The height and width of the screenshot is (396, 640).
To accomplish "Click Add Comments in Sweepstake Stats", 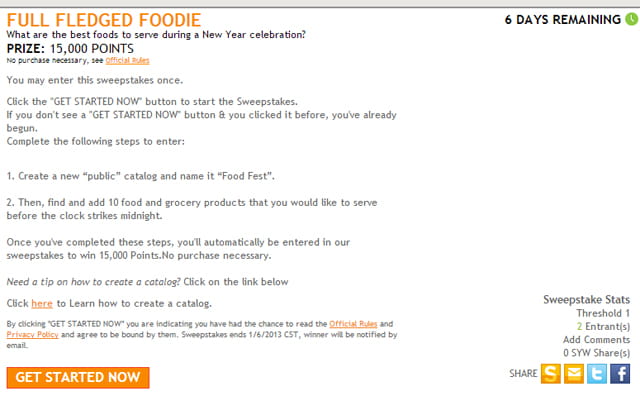I will tap(596, 340).
